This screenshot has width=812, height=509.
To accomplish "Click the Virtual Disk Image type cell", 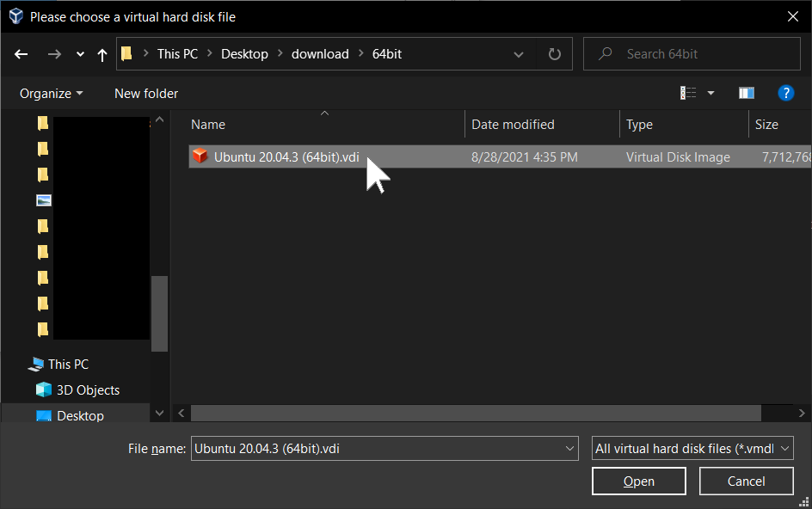I will (x=678, y=156).
